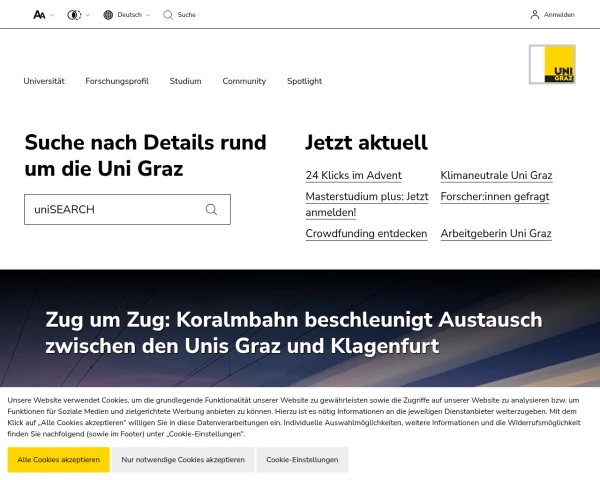Screen dimensions: 600x480
Task: Select the Studium navigation item
Action: (x=185, y=81)
